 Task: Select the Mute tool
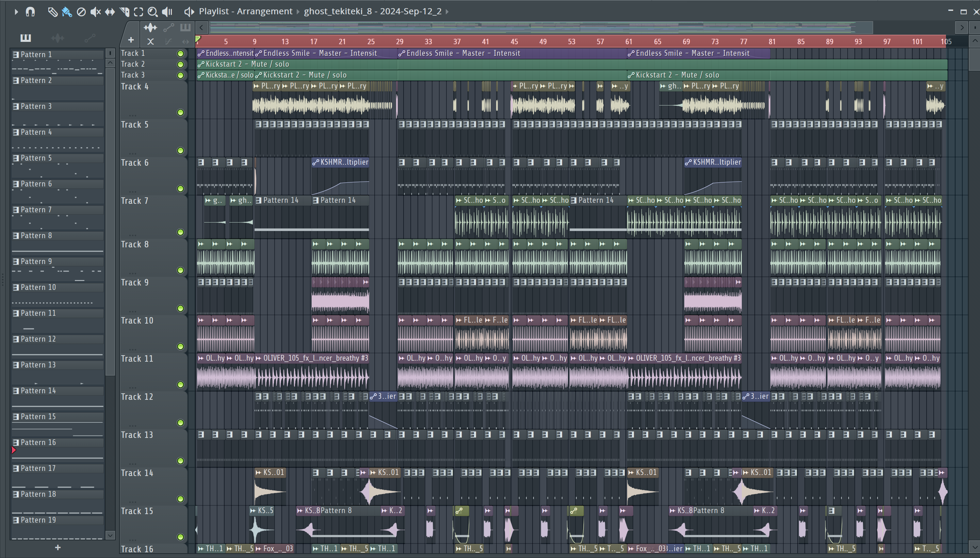[x=95, y=12]
